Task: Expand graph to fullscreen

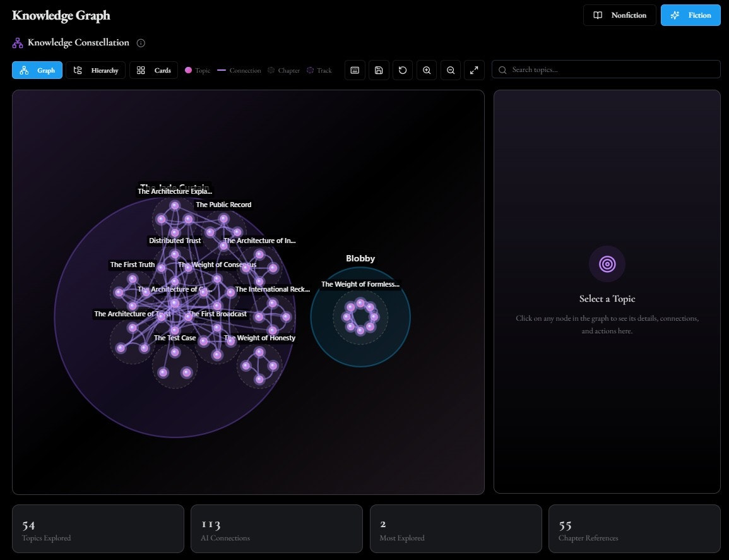Action: click(x=474, y=70)
